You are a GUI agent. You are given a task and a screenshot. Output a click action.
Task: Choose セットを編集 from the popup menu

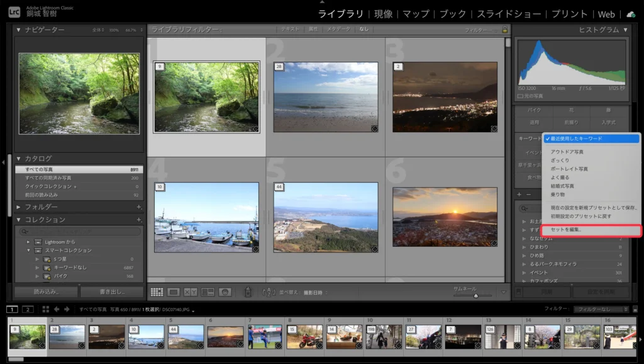566,230
